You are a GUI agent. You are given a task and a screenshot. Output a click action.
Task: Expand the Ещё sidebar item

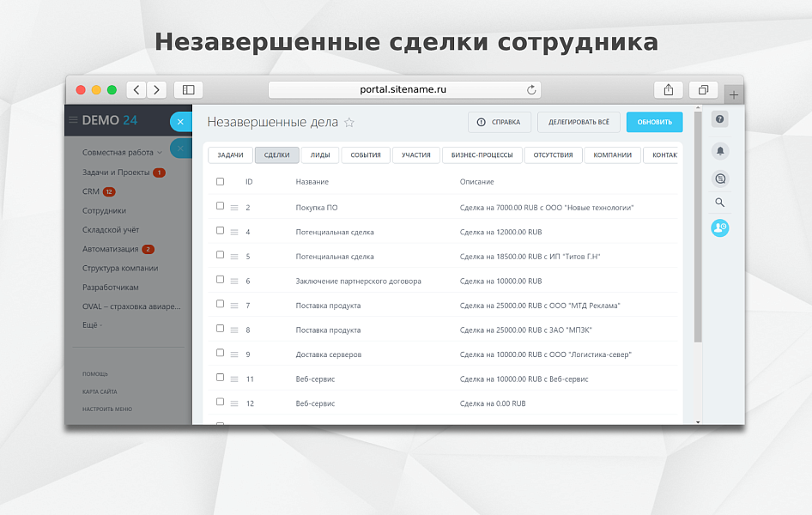click(x=92, y=325)
